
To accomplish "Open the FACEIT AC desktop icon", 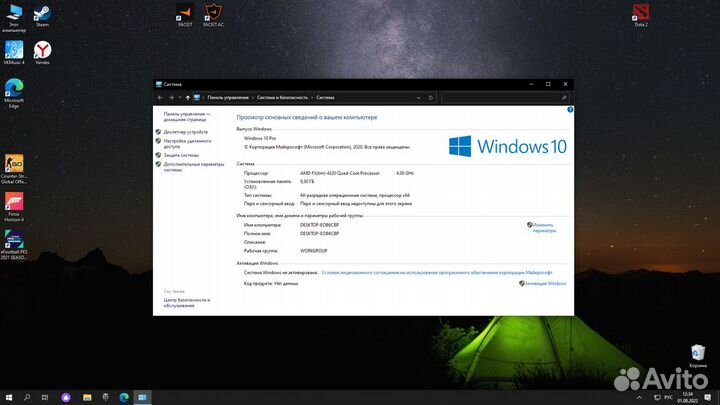I will 213,13.
